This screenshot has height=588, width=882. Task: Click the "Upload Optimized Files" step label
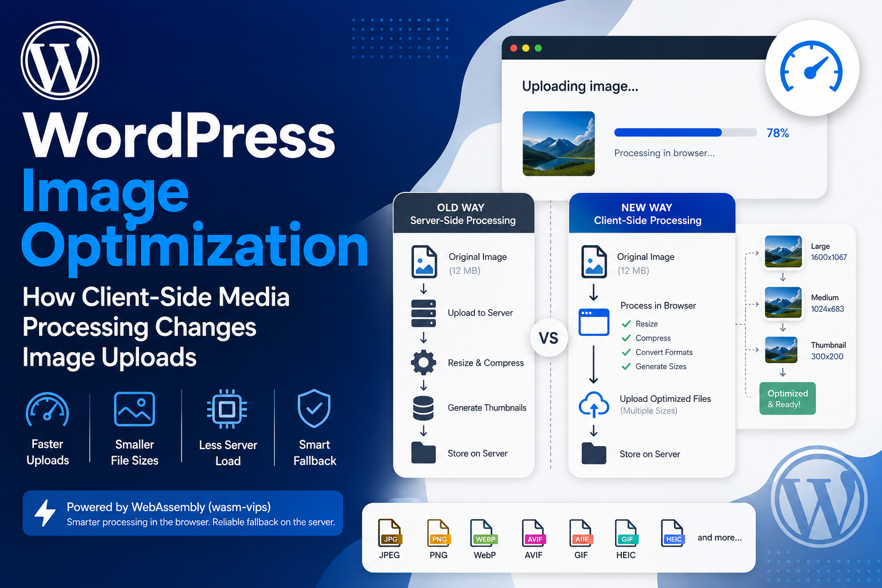(666, 399)
